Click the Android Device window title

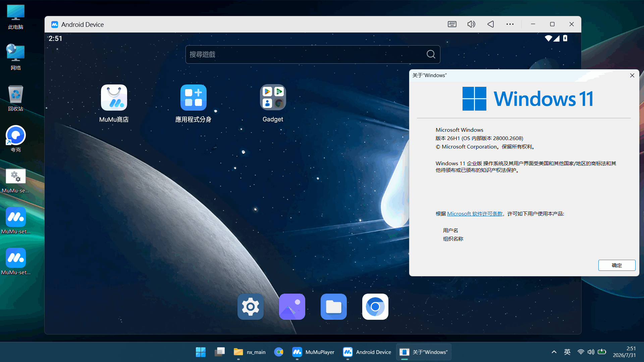83,24
